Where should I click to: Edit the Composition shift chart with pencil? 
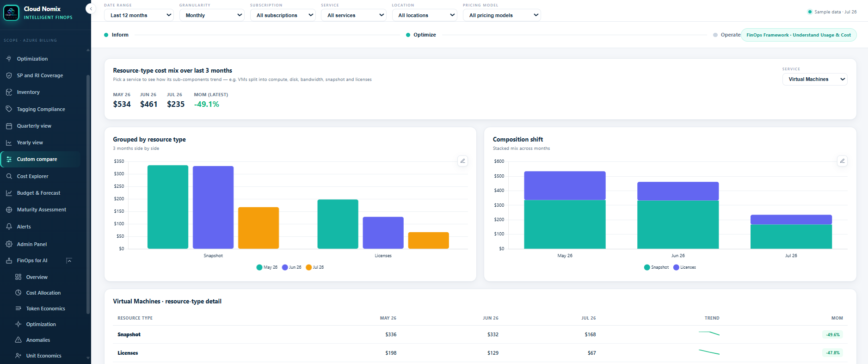(842, 161)
